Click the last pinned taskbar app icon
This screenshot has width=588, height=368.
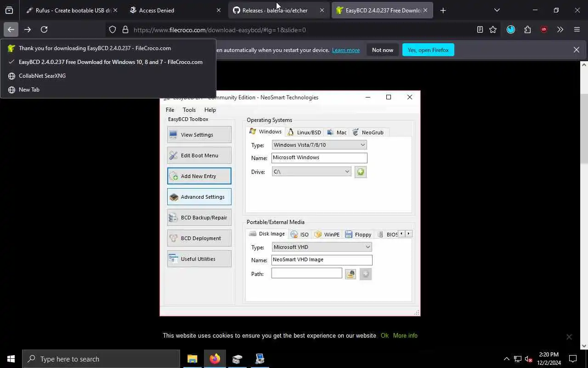tap(260, 359)
